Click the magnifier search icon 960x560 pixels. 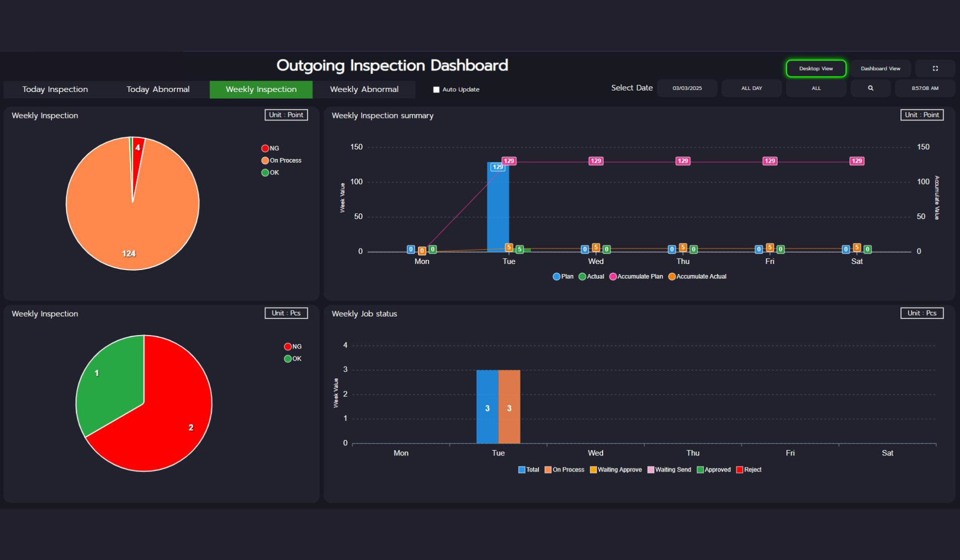tap(870, 88)
